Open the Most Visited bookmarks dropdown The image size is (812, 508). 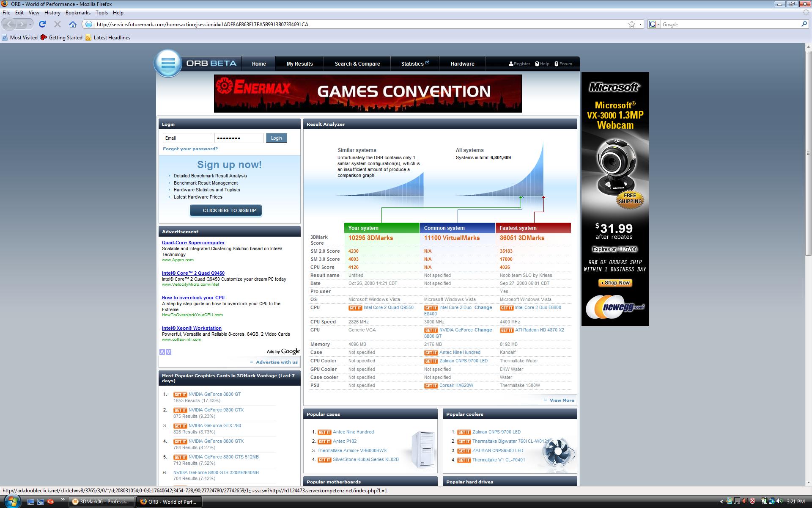[x=19, y=38]
